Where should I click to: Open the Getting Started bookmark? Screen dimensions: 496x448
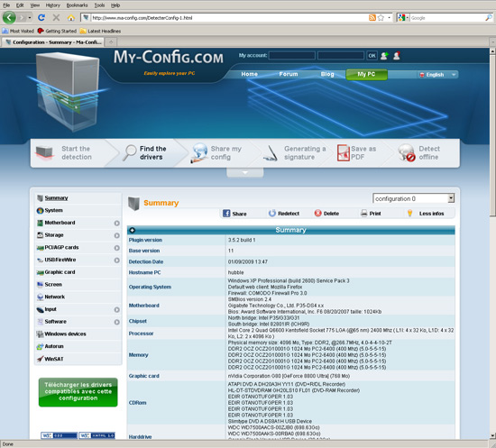[57, 31]
